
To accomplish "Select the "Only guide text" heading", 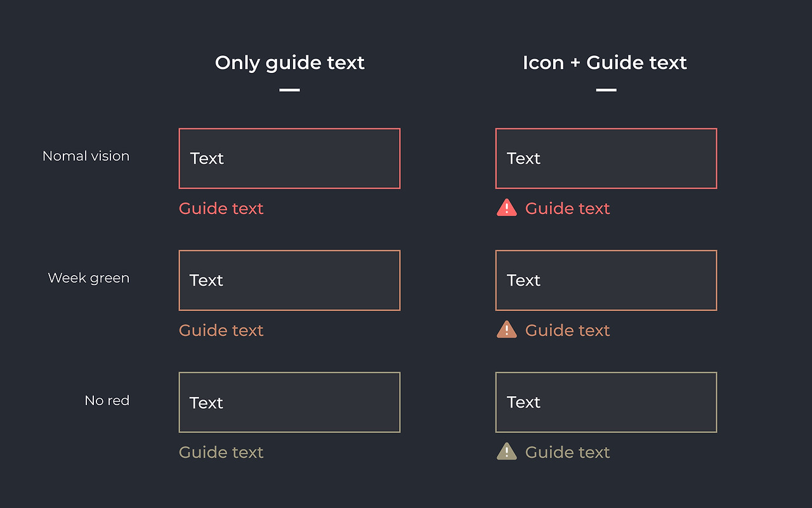I will [x=289, y=63].
